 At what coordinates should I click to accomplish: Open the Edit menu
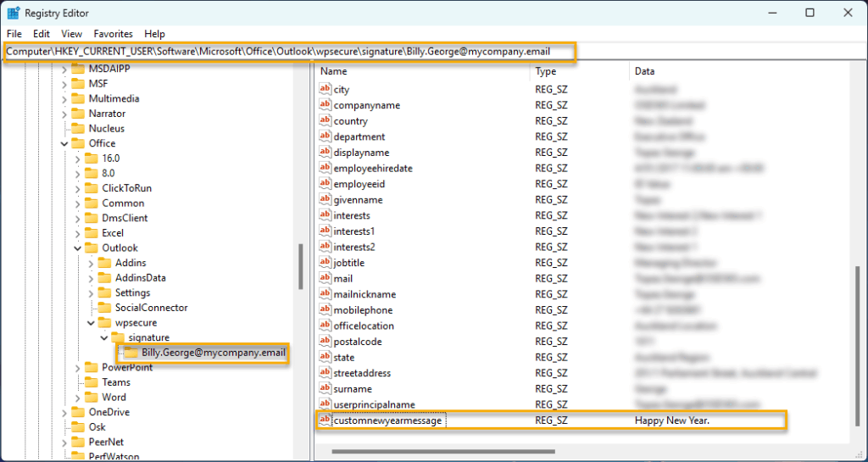[42, 34]
